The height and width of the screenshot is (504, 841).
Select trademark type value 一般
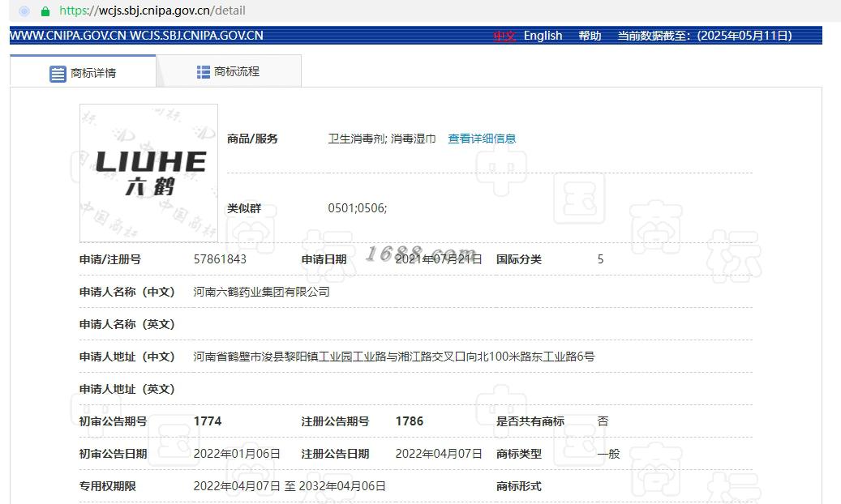[x=608, y=454]
